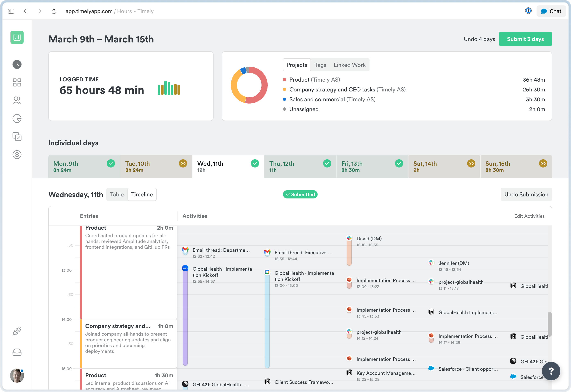The image size is (571, 392).
Task: Open the Projects grid icon in sidebar
Action: [x=17, y=83]
